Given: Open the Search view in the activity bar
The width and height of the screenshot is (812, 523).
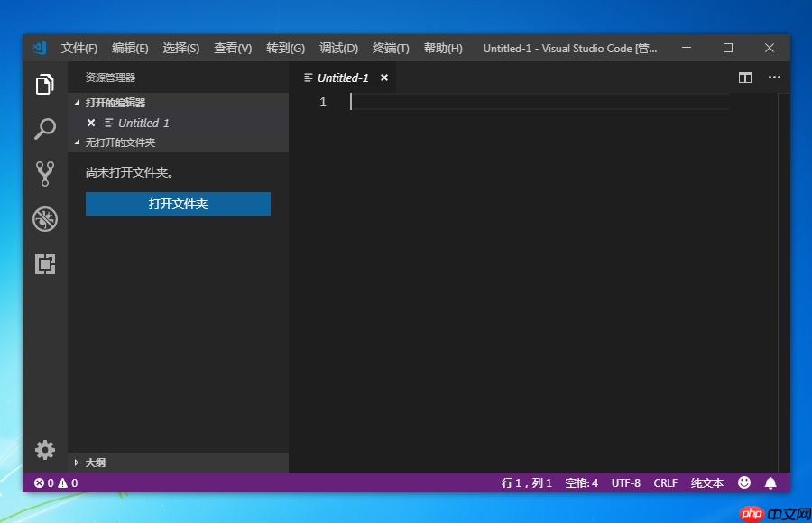Looking at the screenshot, I should pos(45,129).
